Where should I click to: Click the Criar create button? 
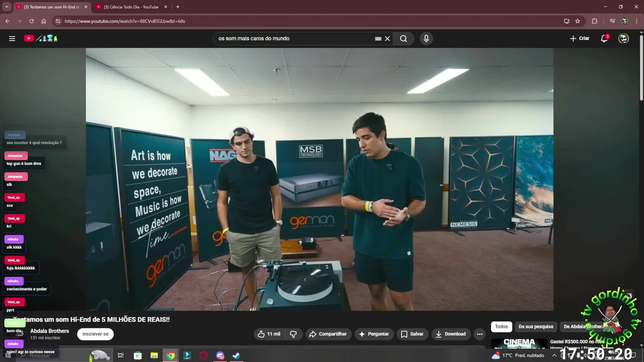[580, 38]
